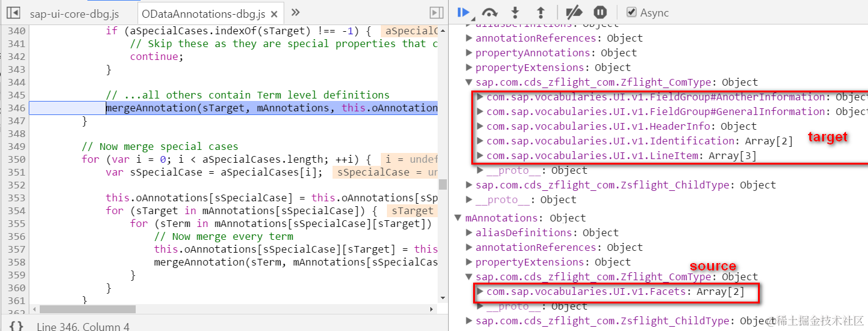Expand the LineItem Array[3]

point(480,155)
